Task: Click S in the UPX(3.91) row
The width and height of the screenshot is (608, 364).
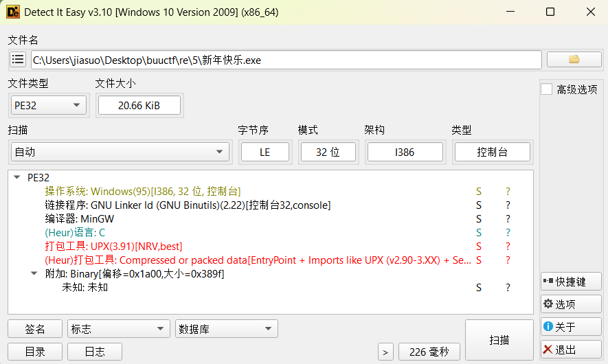Action: [x=479, y=247]
